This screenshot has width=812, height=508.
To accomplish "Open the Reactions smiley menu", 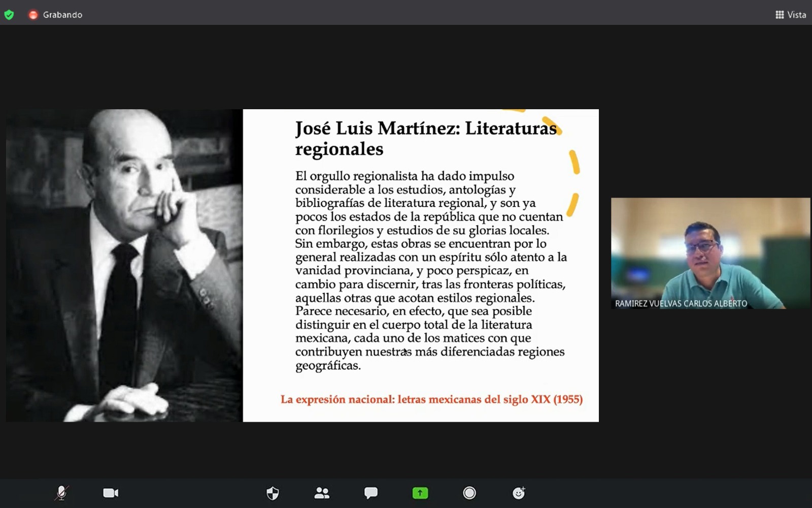I will pos(519,493).
